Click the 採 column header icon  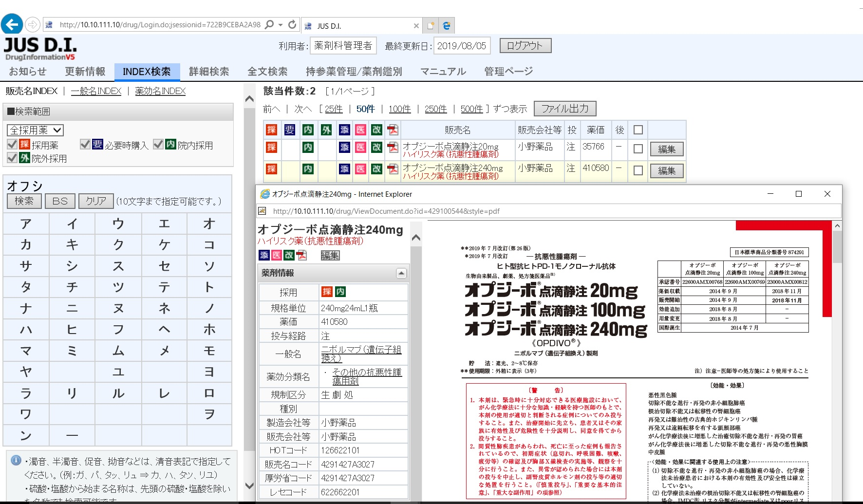(271, 130)
